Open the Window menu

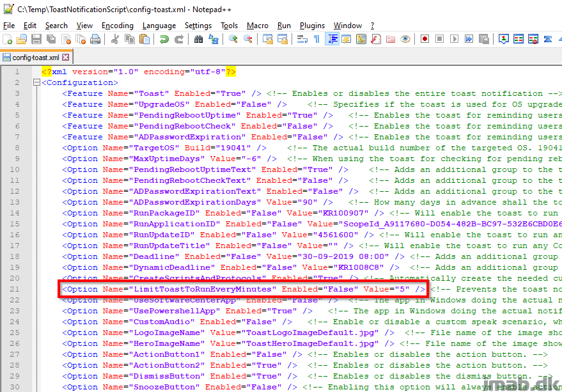click(348, 26)
